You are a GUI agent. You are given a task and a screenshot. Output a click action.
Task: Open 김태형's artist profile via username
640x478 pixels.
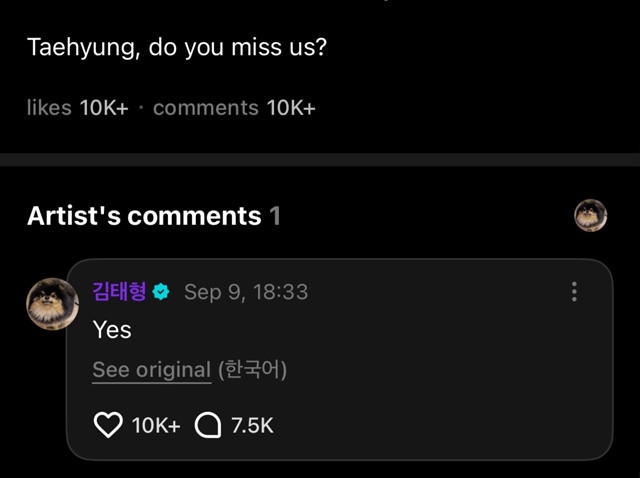point(119,292)
